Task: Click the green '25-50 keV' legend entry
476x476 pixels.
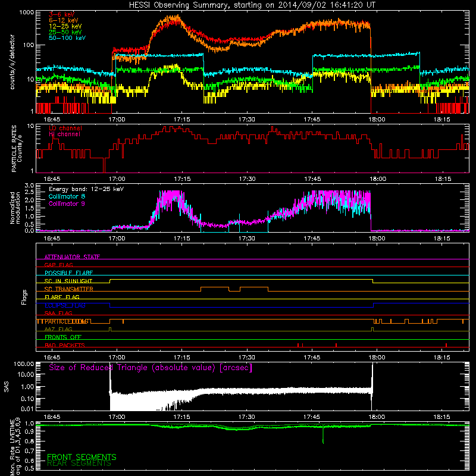Action: 65,32
